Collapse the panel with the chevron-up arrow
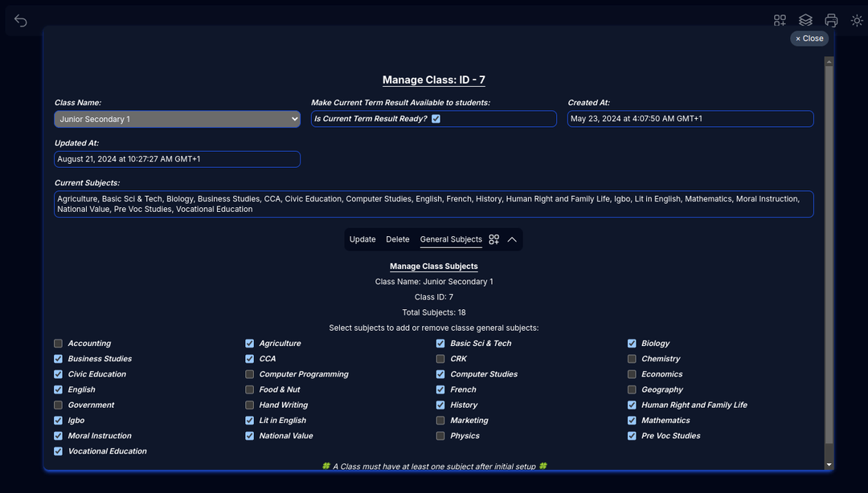868x493 pixels. [x=512, y=239]
